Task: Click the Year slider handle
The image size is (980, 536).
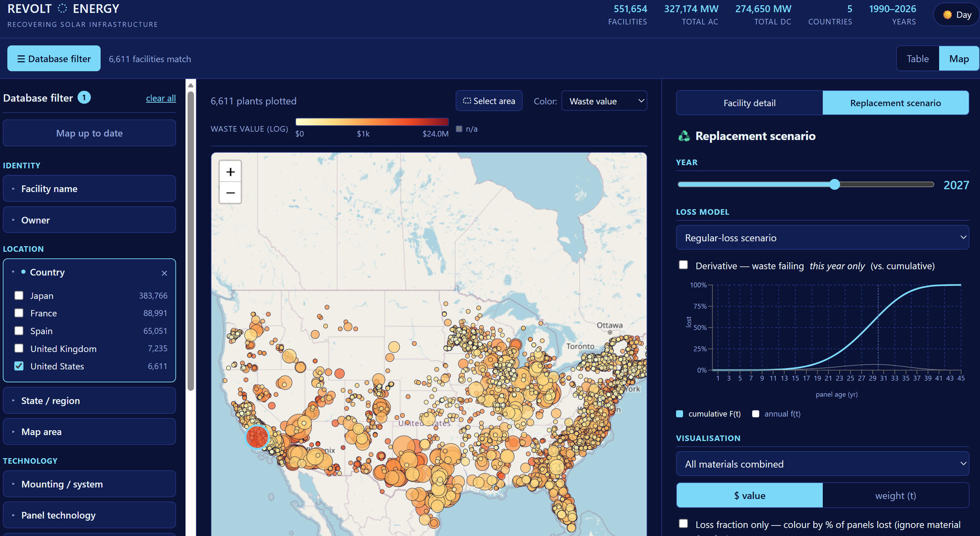Action: 835,184
